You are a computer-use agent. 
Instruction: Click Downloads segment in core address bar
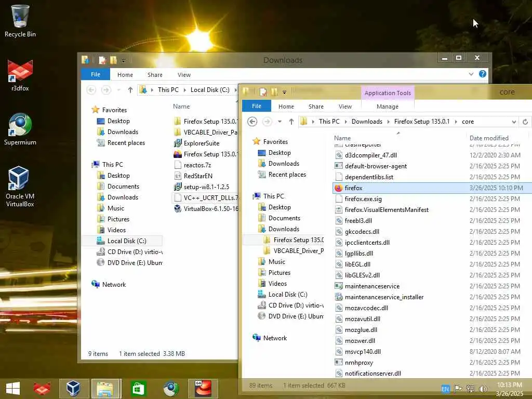click(x=367, y=122)
